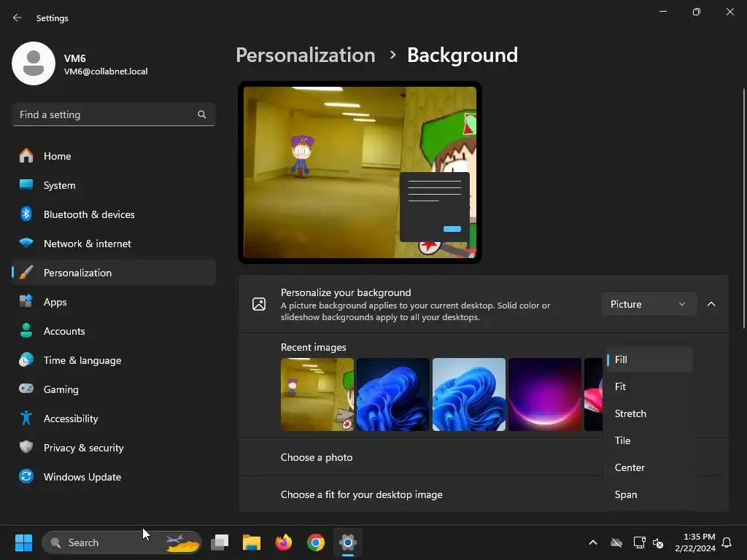747x560 pixels.
Task: Click the VM6@collabnet.local account text
Action: point(106,71)
